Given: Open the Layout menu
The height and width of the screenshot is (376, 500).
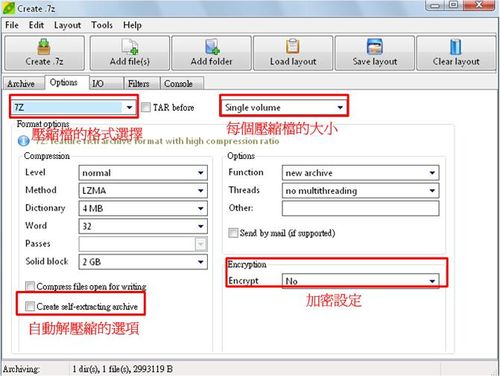Looking at the screenshot, I should [x=67, y=25].
